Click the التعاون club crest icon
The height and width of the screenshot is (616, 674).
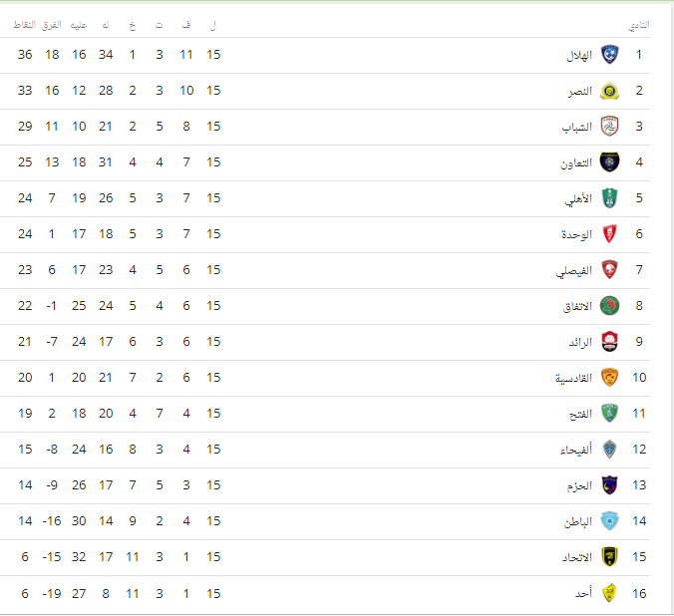(x=609, y=162)
